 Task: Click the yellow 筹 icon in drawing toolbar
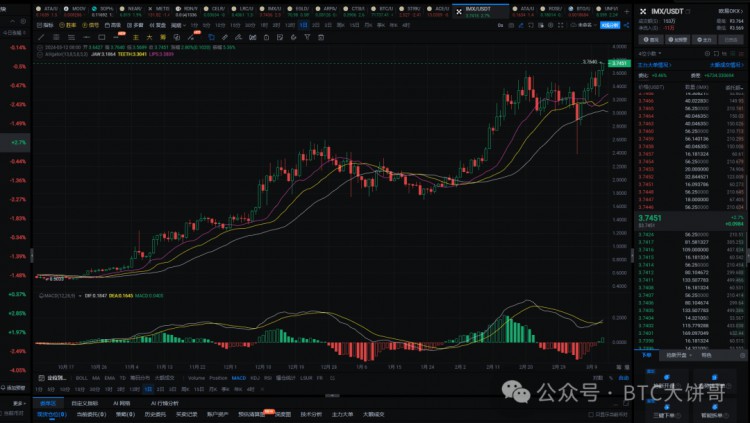(x=163, y=37)
